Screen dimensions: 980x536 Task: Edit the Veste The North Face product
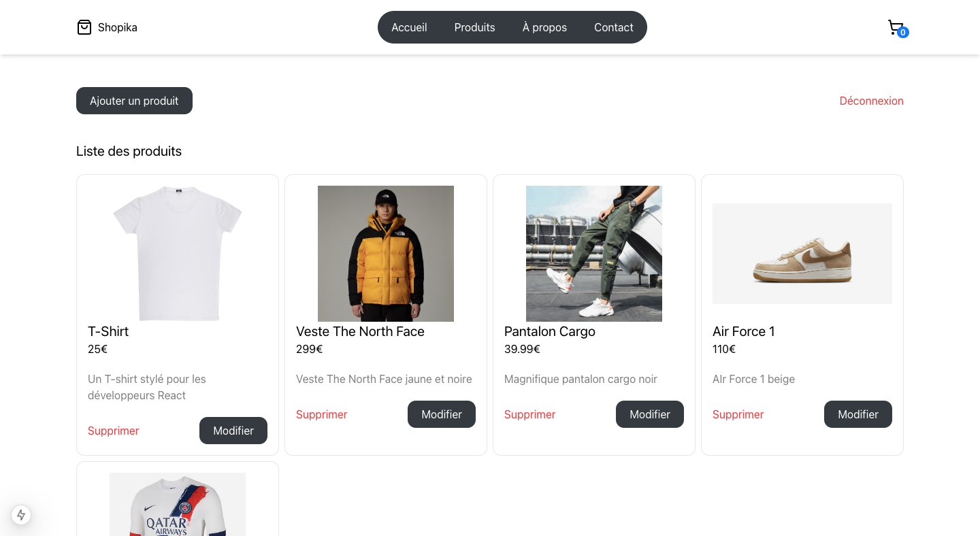(x=442, y=414)
